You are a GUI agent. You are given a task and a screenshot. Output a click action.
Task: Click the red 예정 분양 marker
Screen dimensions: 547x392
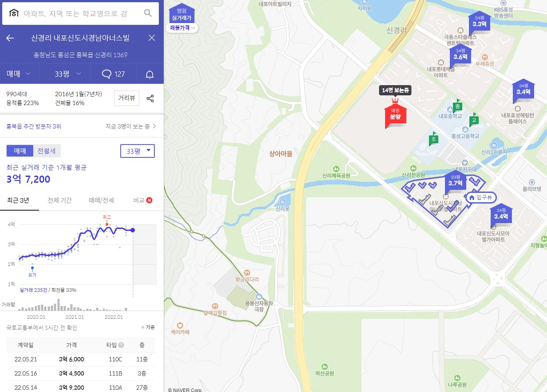[395, 116]
